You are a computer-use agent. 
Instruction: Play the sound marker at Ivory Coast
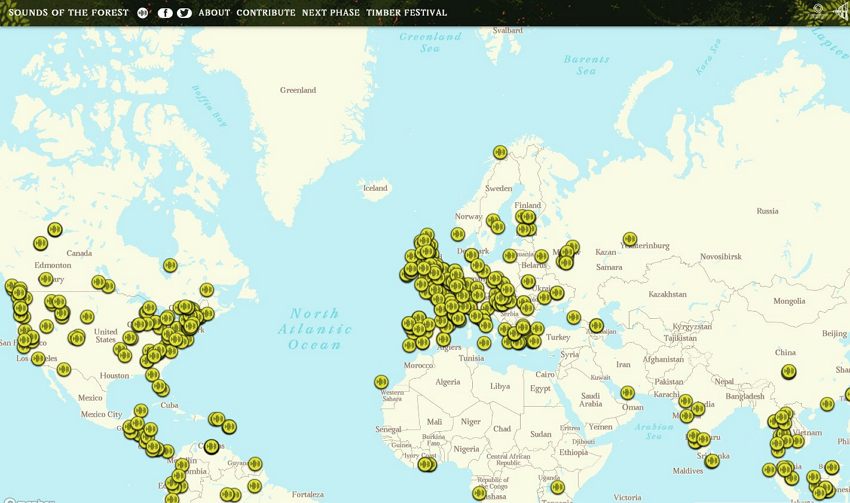[x=427, y=464]
